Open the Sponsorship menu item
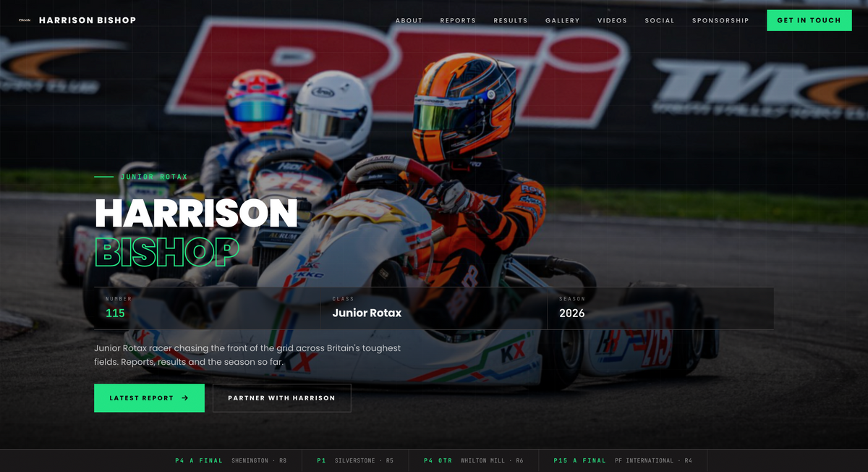This screenshot has width=868, height=472. [x=720, y=20]
